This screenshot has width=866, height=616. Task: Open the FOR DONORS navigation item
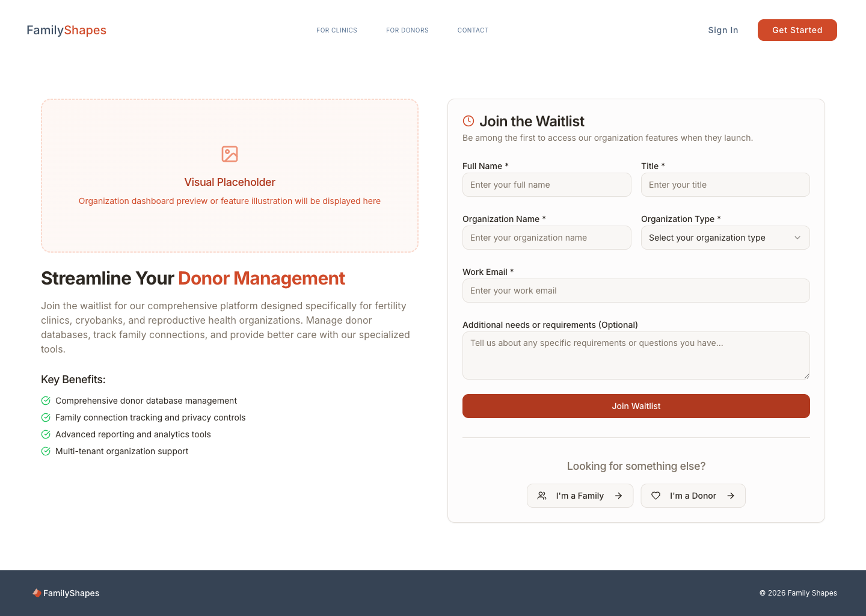click(x=407, y=30)
